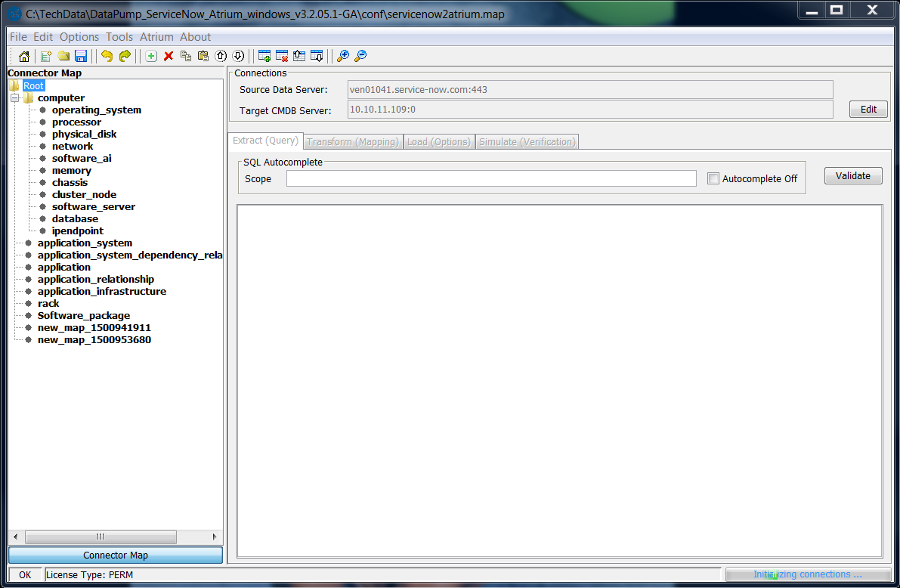
Task: Click into the Scope input field
Action: 490,178
